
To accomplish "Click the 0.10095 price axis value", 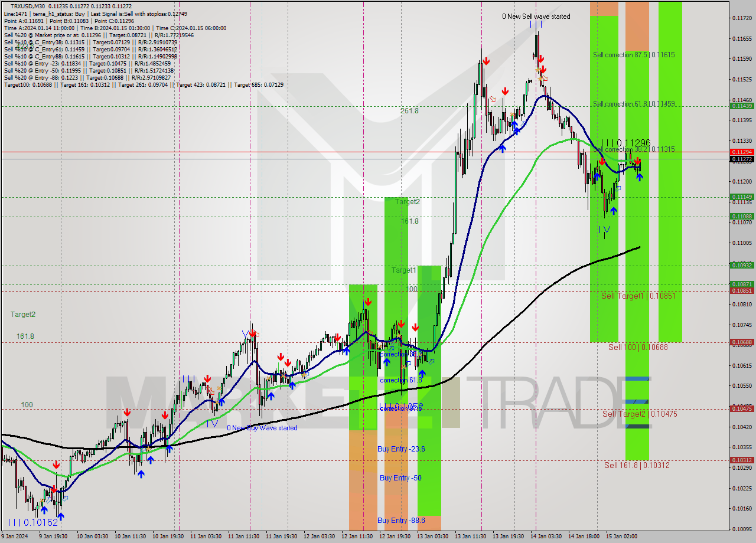I will click(x=742, y=529).
